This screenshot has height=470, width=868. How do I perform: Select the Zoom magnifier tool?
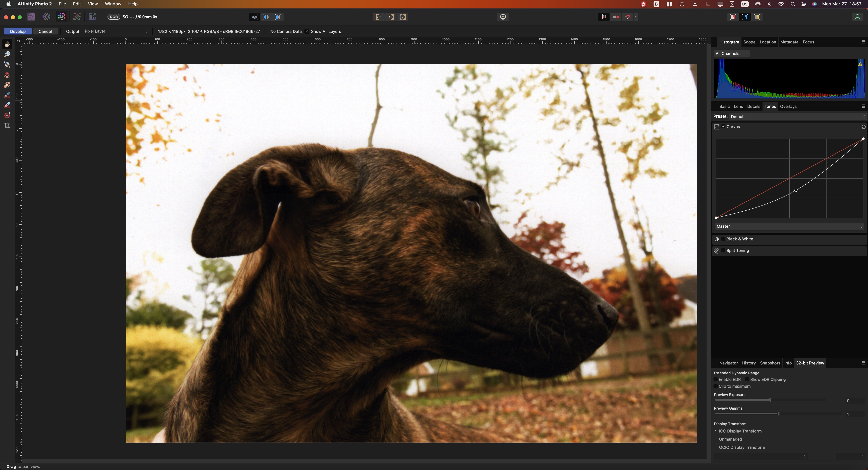pyautogui.click(x=7, y=54)
